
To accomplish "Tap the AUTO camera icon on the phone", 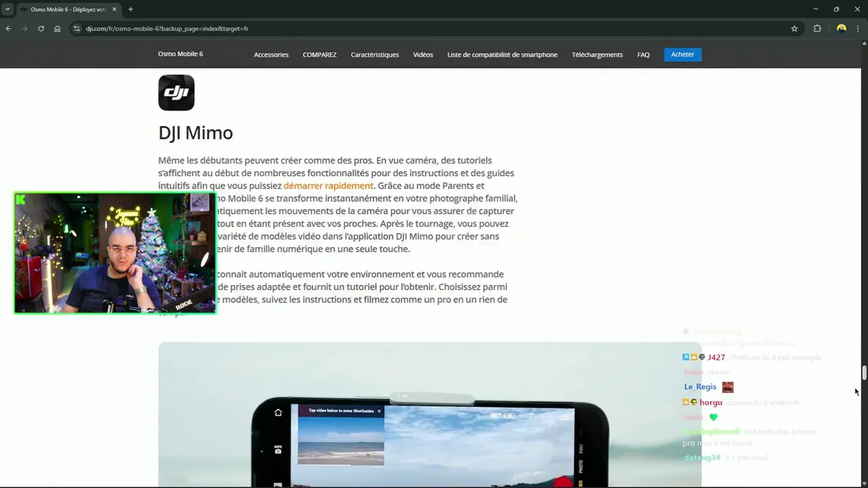I will [x=278, y=450].
